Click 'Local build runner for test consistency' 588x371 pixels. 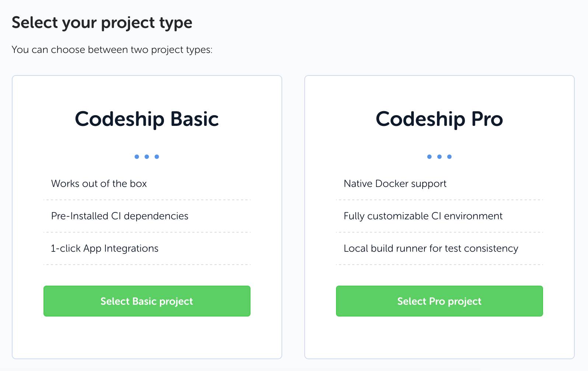(431, 248)
